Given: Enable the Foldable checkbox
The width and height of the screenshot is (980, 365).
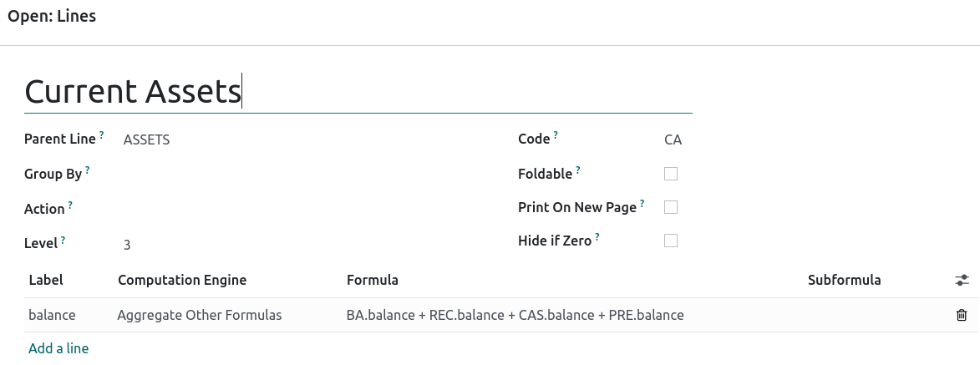Looking at the screenshot, I should point(670,174).
